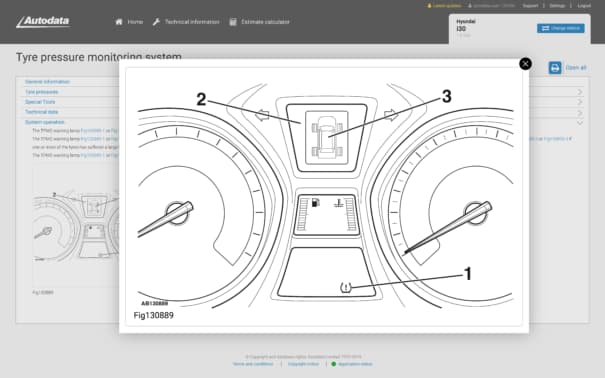
Task: Click the Autodata logo
Action: click(43, 22)
